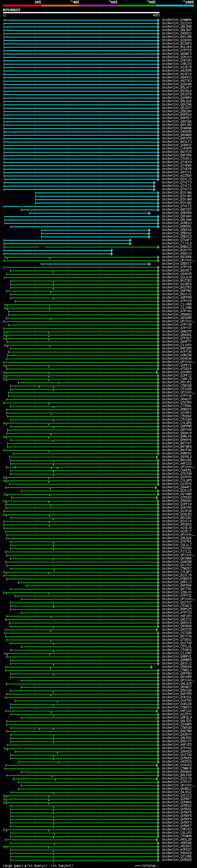This screenshot has height=868, width=197.
Task: Click the label UniRef100_C0P9P5
Action: 177,149
